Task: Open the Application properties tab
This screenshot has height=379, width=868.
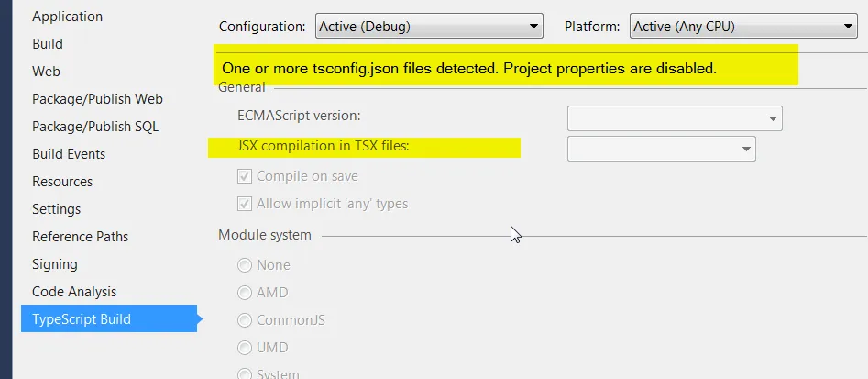Action: pos(67,17)
